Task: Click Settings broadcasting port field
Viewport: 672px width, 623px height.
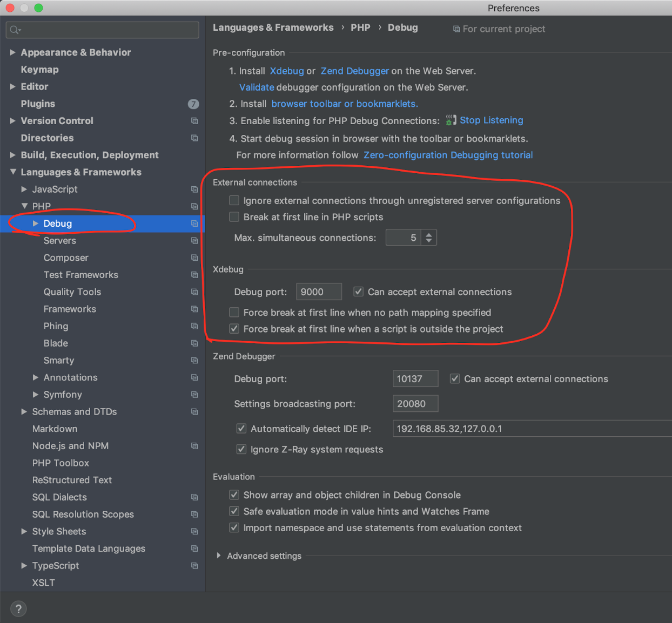Action: (415, 404)
